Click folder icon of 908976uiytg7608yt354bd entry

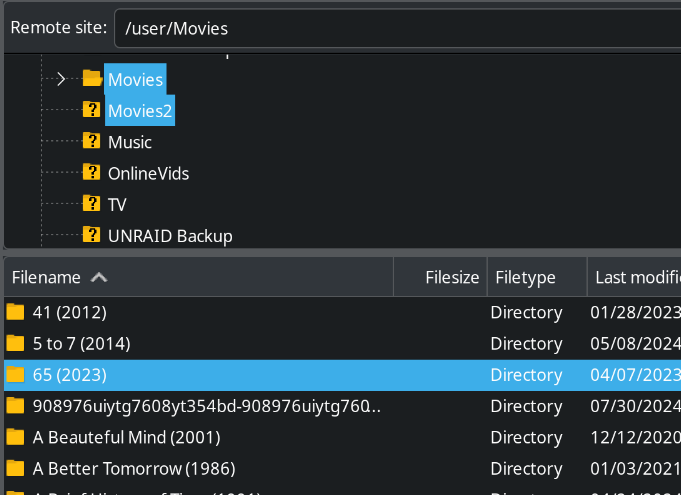[x=15, y=406]
